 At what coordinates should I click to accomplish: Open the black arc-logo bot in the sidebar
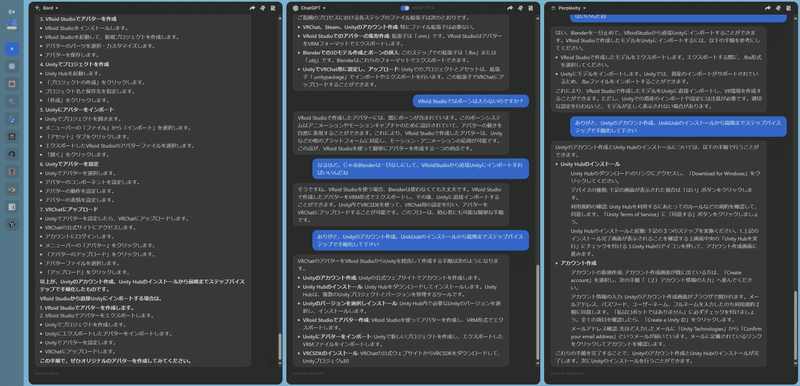click(12, 154)
